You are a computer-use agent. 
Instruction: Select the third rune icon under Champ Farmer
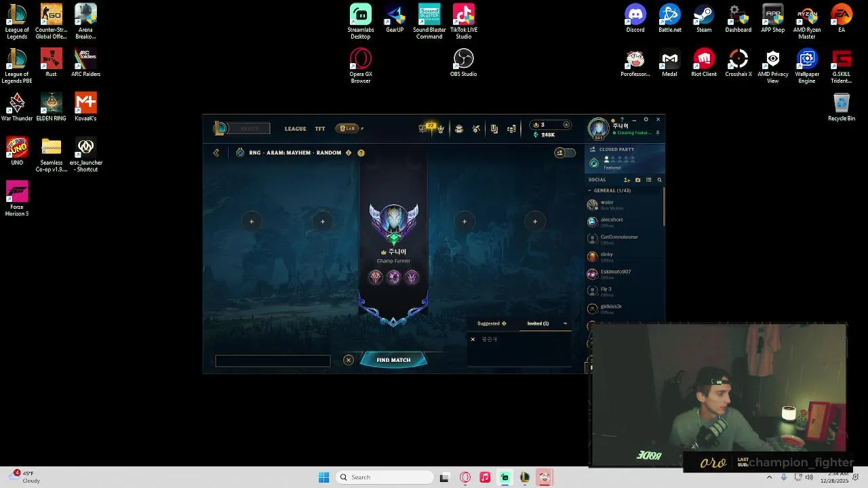[412, 277]
